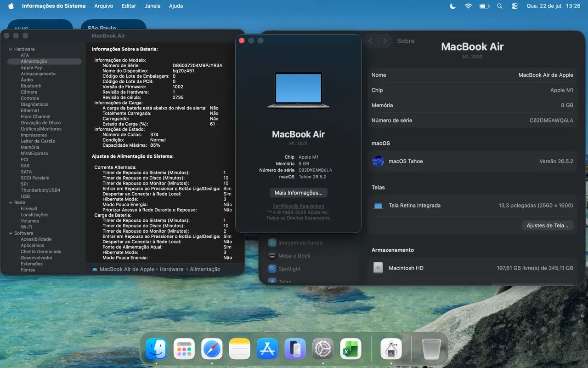Open Spotlight item in Settings sidebar
The height and width of the screenshot is (368, 588).
pos(289,269)
